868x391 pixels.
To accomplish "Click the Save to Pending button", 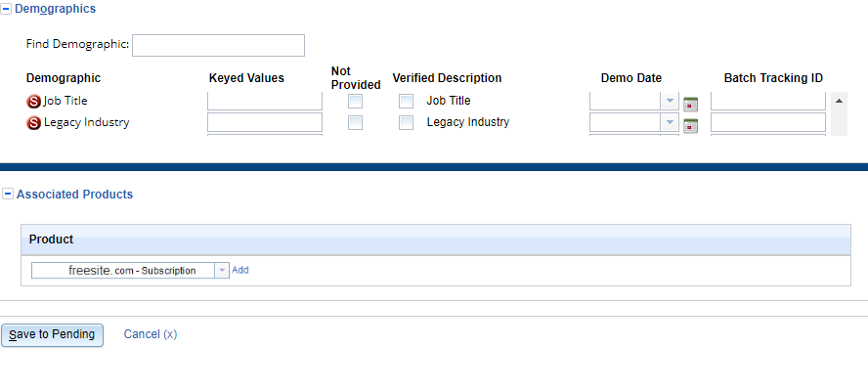I will pos(52,334).
